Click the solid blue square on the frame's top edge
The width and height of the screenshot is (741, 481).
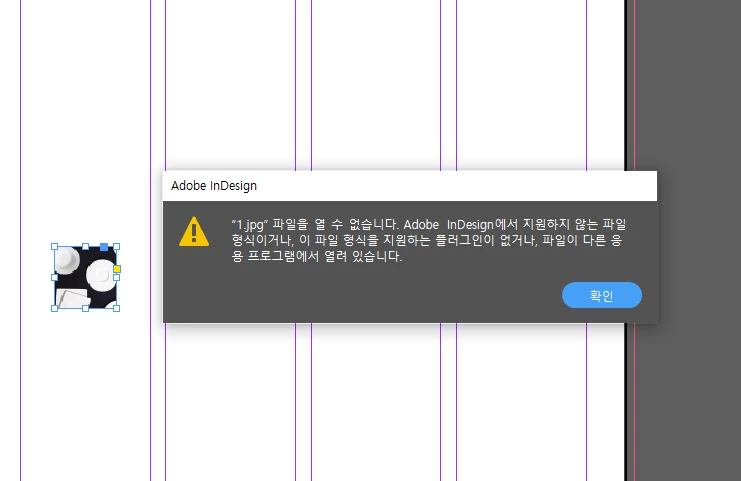pyautogui.click(x=104, y=247)
